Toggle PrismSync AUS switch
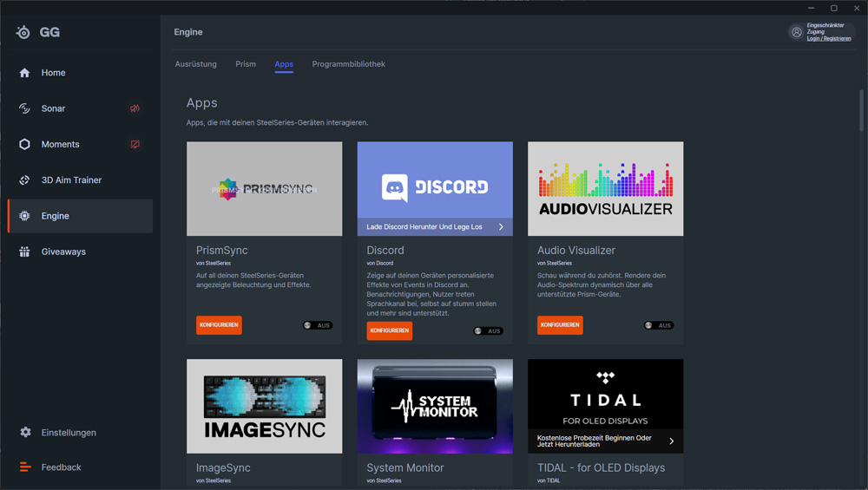This screenshot has height=490, width=868. coord(318,325)
